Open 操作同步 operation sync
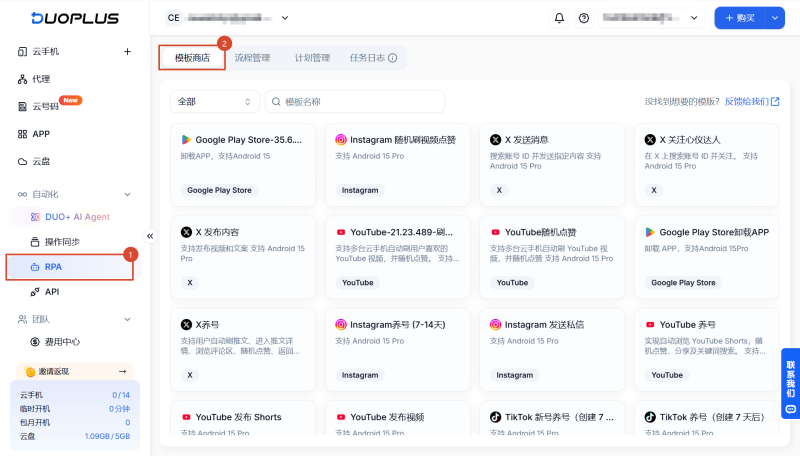The width and height of the screenshot is (800, 456). point(62,242)
